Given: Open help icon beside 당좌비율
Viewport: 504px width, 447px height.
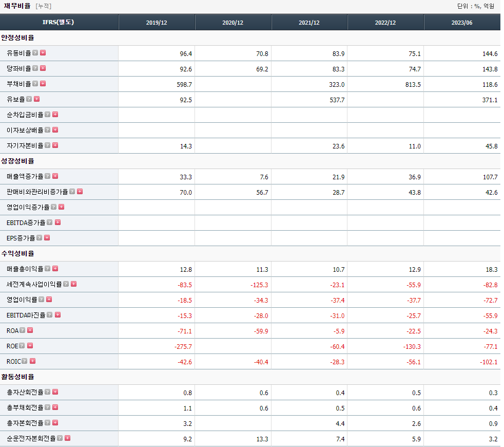Looking at the screenshot, I should coord(35,68).
